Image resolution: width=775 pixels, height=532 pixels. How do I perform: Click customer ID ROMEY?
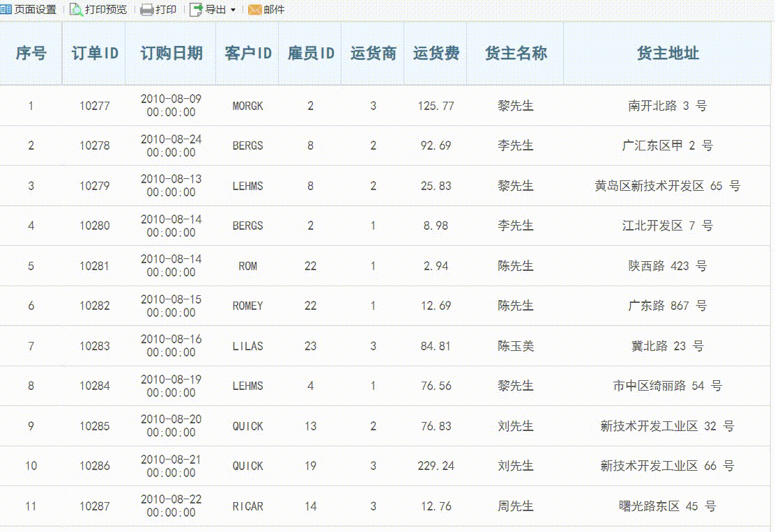(x=247, y=306)
